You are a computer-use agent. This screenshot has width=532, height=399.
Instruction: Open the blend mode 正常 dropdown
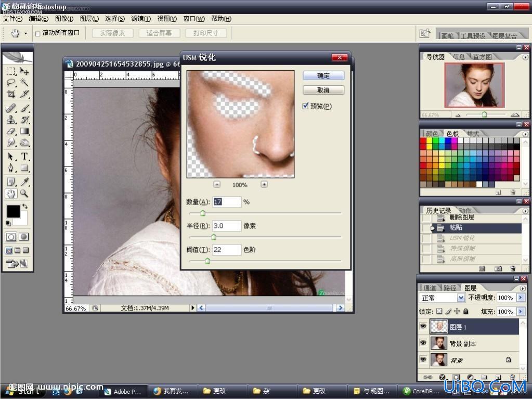tap(460, 298)
